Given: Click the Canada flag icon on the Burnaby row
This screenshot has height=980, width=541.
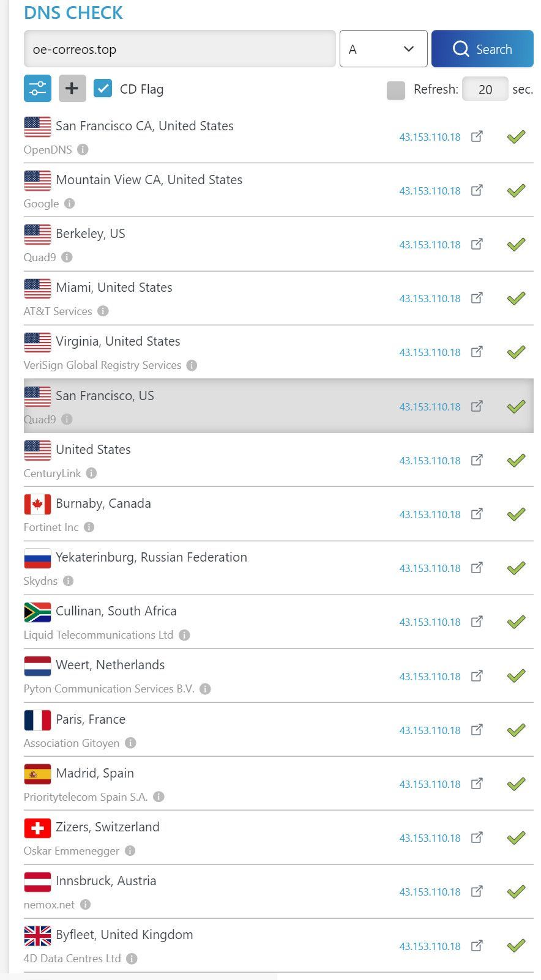Looking at the screenshot, I should 37,505.
